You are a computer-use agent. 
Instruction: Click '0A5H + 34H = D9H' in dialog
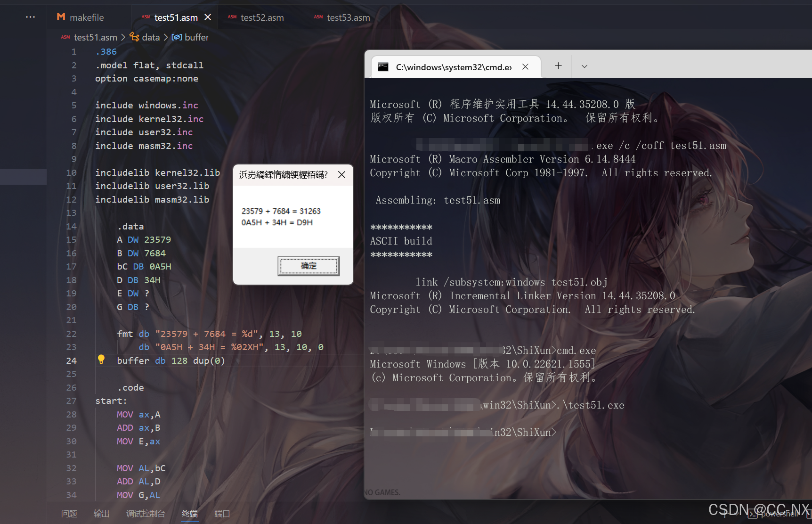277,222
